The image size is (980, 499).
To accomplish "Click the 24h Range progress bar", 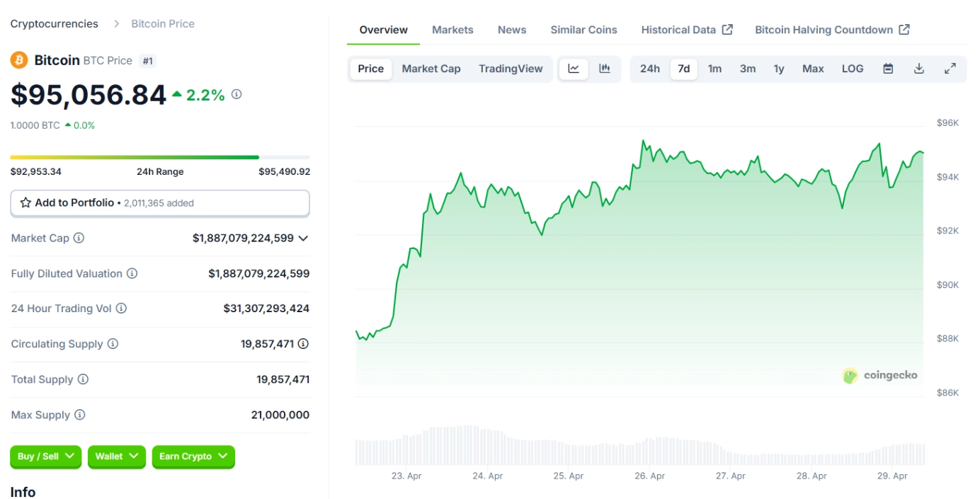I will coord(160,157).
